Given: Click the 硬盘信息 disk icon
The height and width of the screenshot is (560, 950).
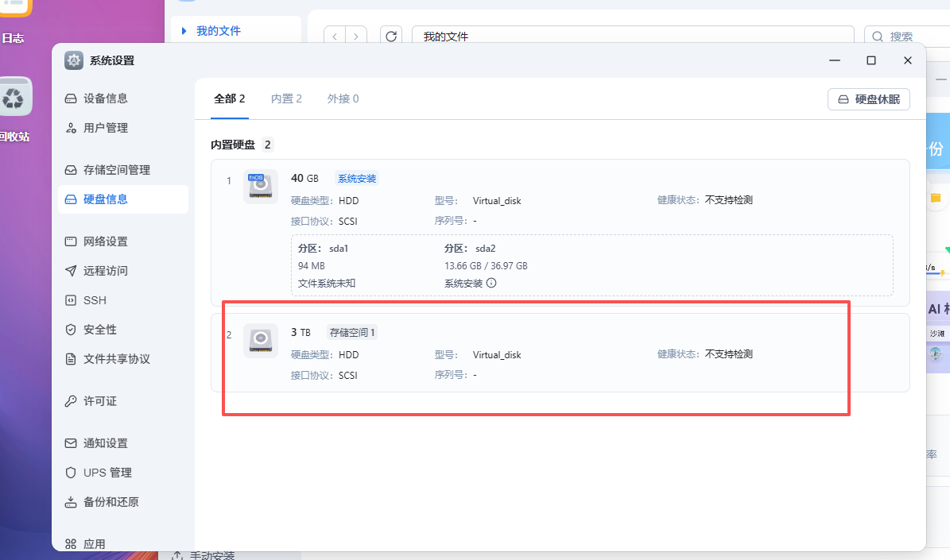Looking at the screenshot, I should pyautogui.click(x=71, y=199).
